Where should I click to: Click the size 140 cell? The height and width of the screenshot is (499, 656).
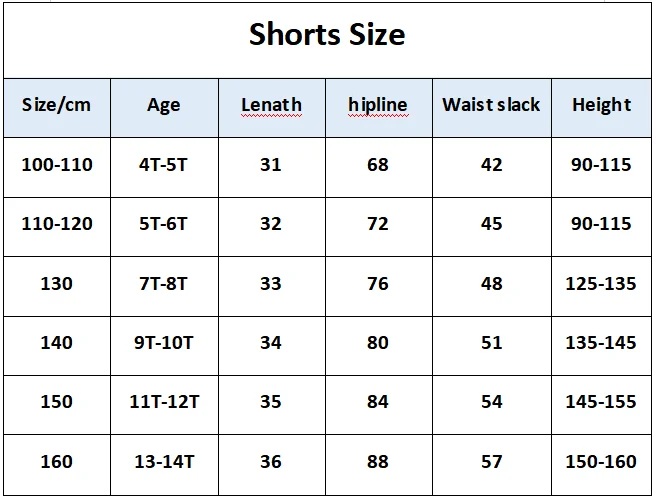point(57,343)
